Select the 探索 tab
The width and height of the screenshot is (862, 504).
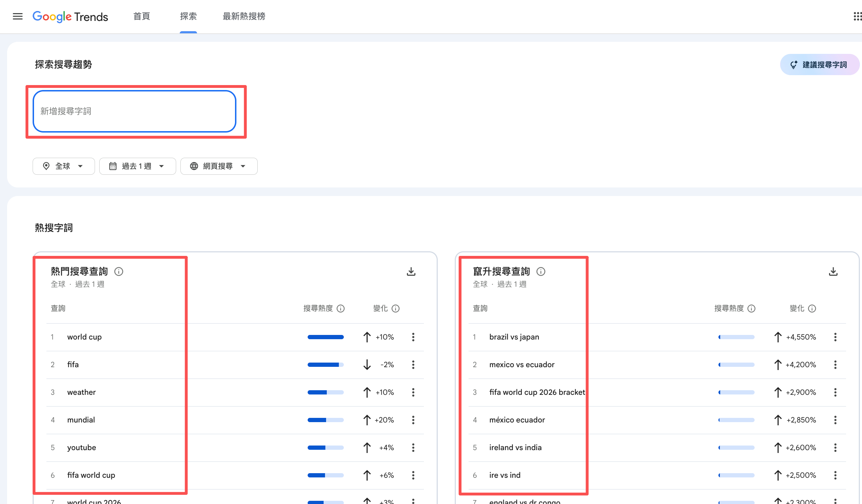tap(188, 16)
